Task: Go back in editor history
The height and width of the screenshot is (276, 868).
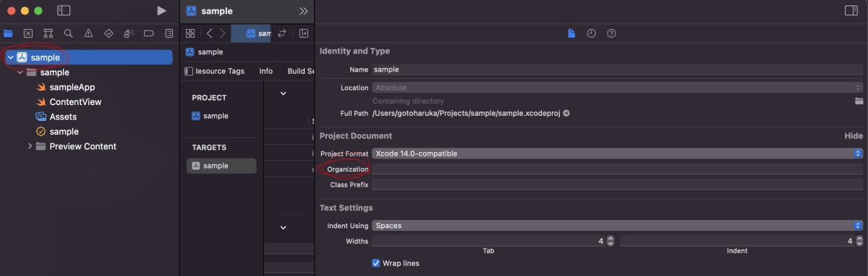Action: (x=209, y=33)
